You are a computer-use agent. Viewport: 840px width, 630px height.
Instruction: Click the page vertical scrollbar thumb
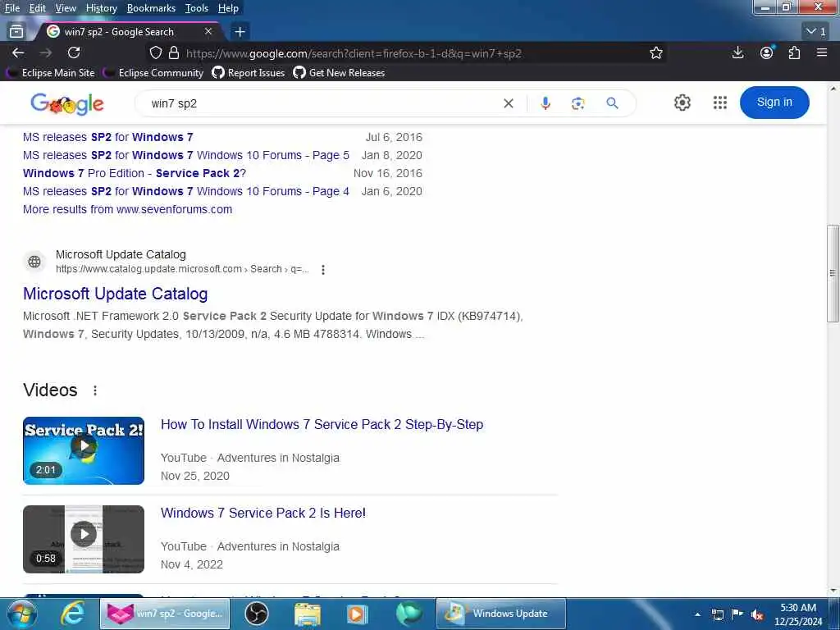pos(833,273)
